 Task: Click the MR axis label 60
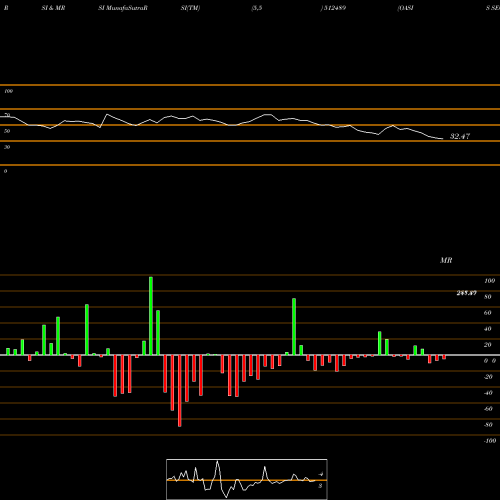tap(488, 313)
